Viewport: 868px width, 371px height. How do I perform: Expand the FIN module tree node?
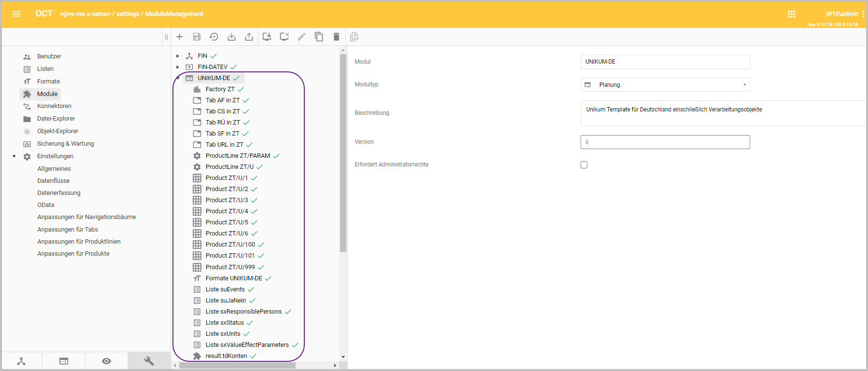click(x=178, y=56)
